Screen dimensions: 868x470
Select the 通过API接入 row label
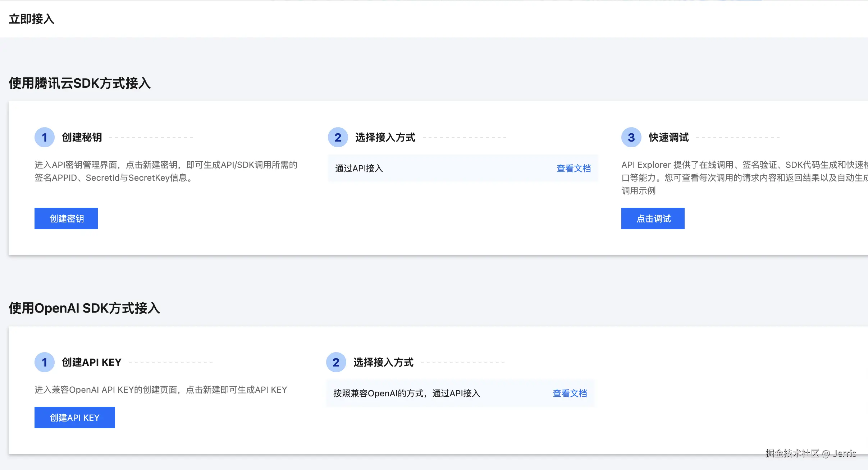tap(359, 168)
